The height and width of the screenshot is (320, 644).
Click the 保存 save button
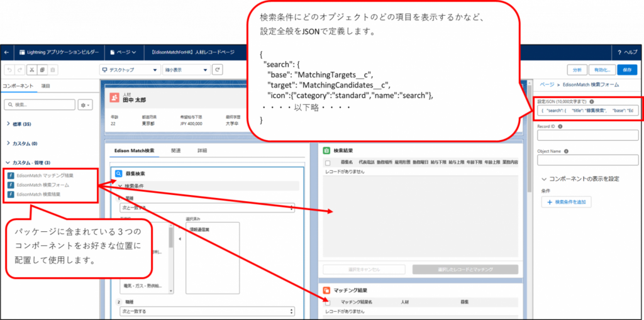(627, 70)
